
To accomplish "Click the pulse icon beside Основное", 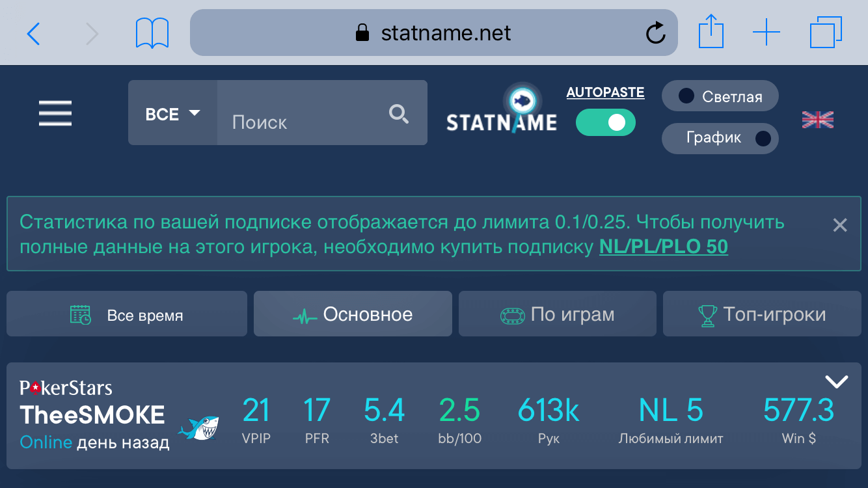I will tap(305, 317).
